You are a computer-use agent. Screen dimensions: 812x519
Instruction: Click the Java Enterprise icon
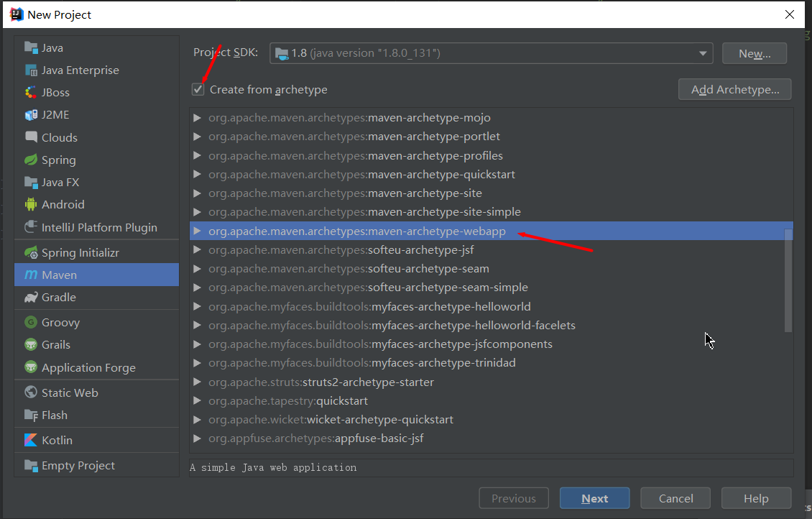(31, 70)
